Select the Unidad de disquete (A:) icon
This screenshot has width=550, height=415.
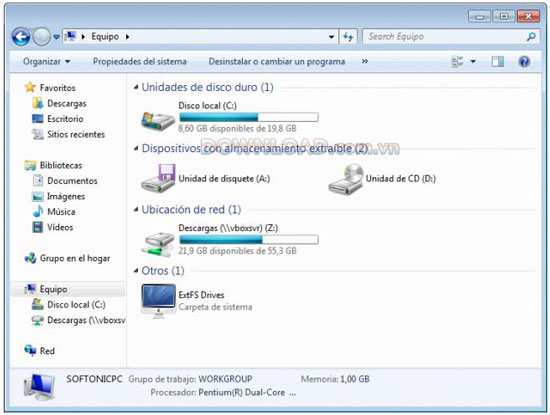158,178
